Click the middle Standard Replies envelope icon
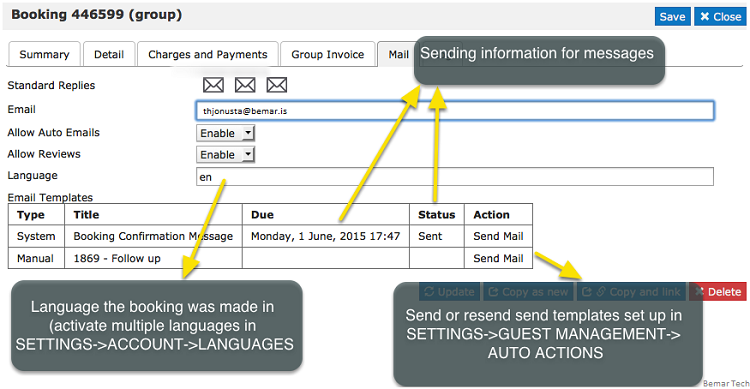The height and width of the screenshot is (389, 750). click(x=245, y=85)
